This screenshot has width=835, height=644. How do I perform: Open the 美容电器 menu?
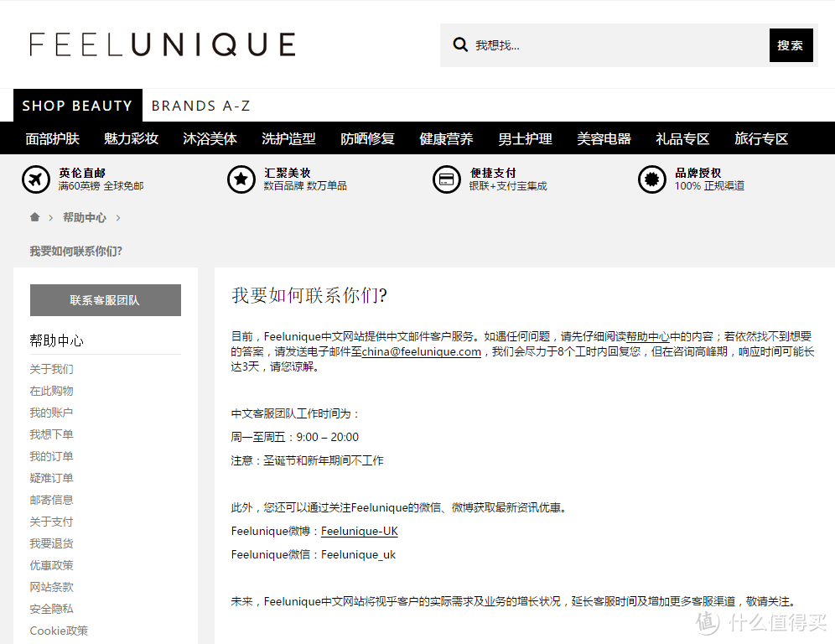pos(604,138)
